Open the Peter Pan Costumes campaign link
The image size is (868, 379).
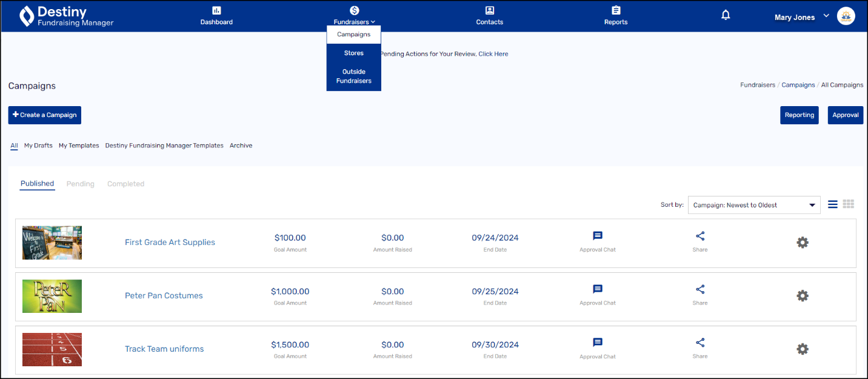coord(164,296)
